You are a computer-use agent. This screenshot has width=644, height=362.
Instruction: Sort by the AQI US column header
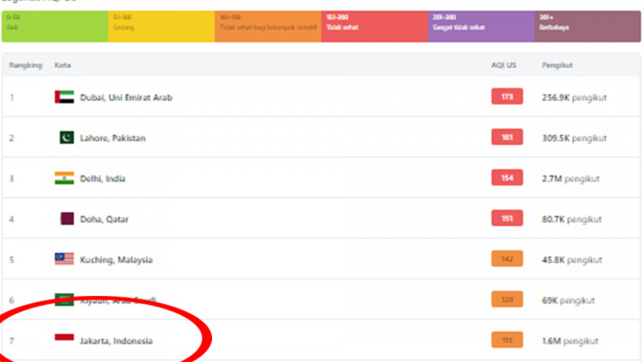(504, 65)
